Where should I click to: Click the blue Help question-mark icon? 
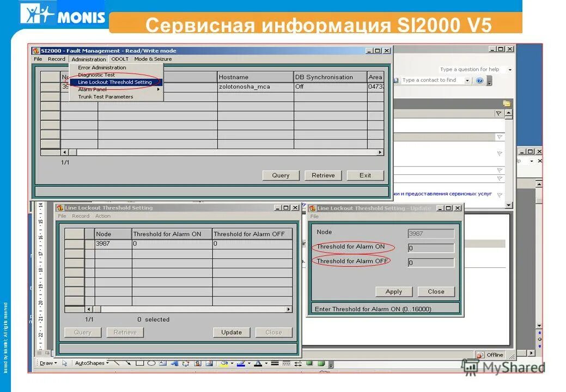[x=479, y=81]
